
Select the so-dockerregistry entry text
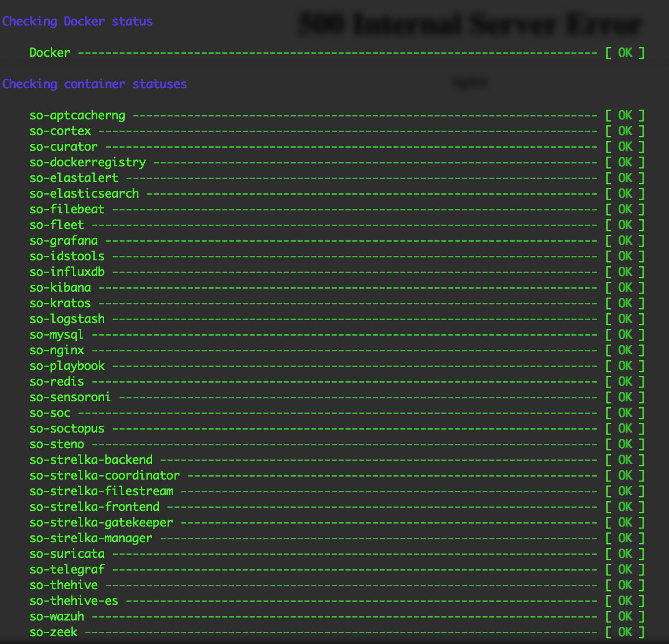tap(88, 162)
